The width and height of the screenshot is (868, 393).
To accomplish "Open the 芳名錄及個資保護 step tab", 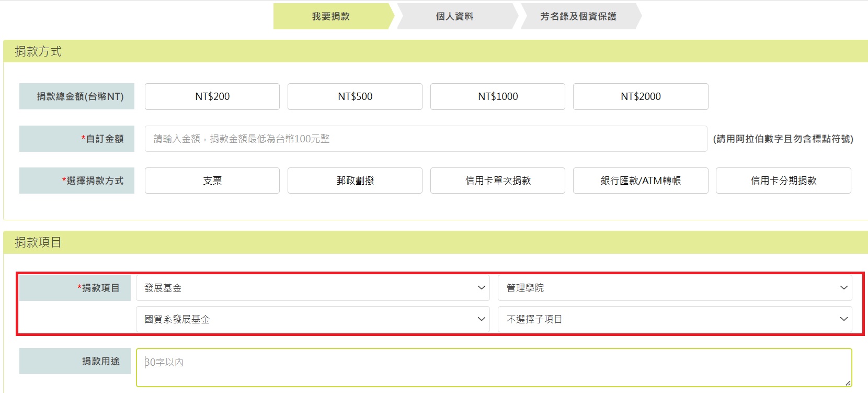I will pos(578,16).
